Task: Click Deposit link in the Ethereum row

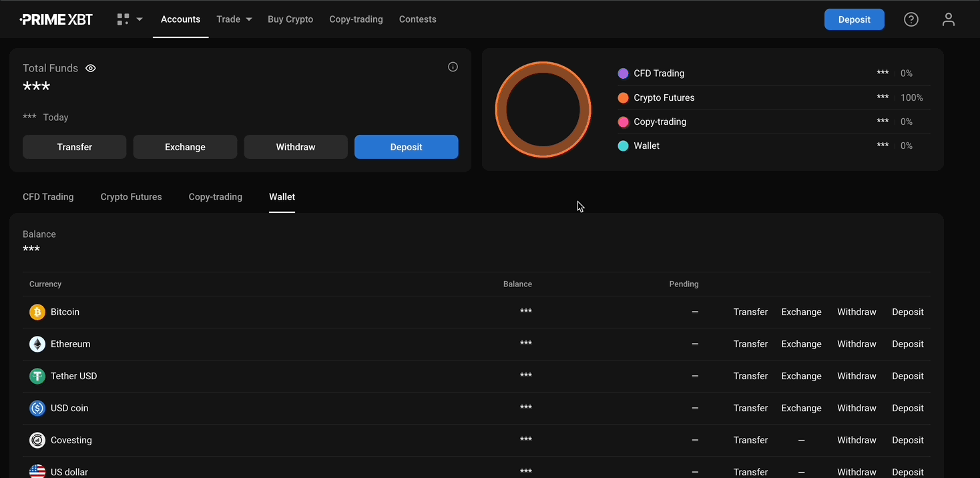Action: pyautogui.click(x=907, y=344)
